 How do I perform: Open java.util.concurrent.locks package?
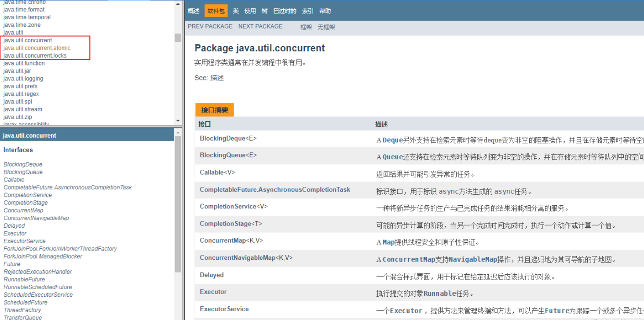click(35, 56)
